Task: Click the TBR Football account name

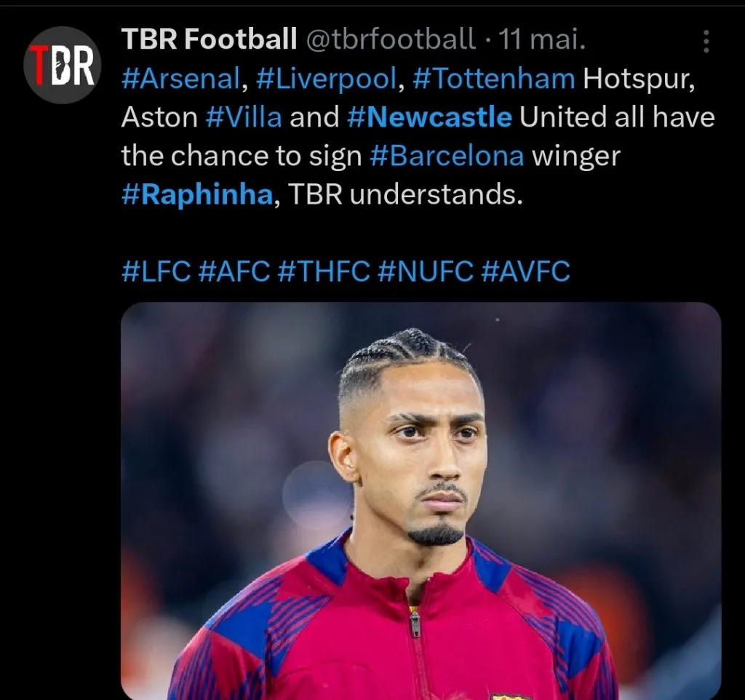Action: [x=209, y=39]
